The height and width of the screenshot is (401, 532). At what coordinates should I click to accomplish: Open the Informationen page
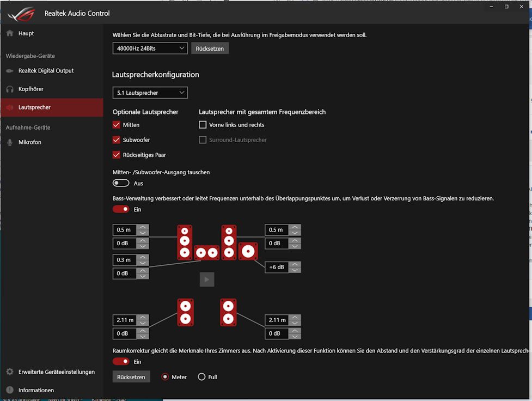[x=52, y=390]
